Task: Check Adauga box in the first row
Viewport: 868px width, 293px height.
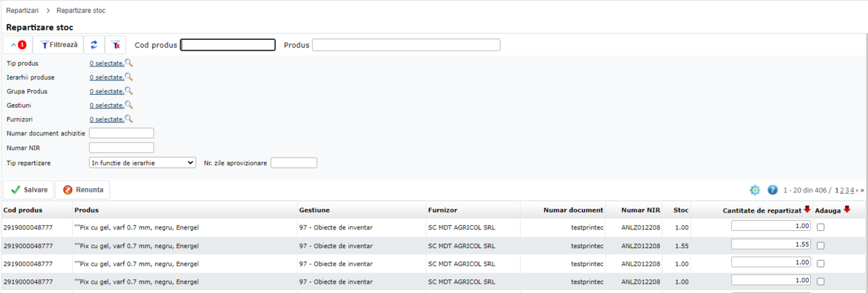Action: coord(820,227)
